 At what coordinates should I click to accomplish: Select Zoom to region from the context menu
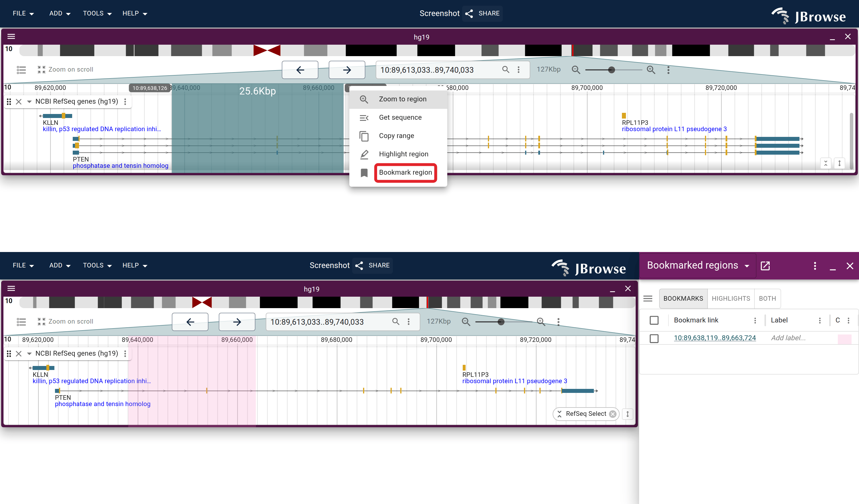pos(398,99)
